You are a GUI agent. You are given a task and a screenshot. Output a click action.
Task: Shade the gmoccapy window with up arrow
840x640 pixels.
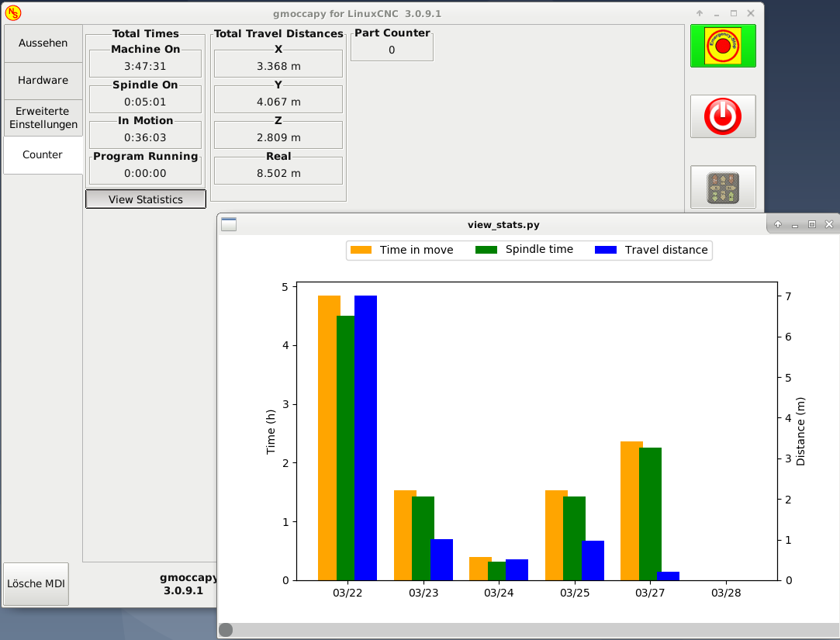pyautogui.click(x=700, y=13)
